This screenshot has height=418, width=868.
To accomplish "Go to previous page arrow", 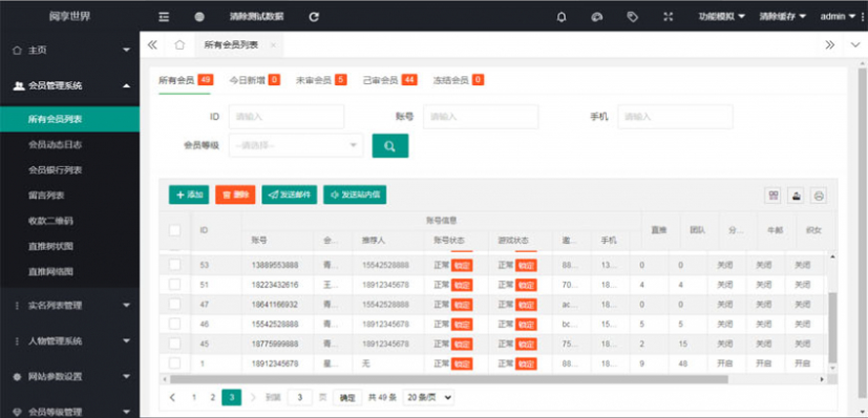I will point(173,397).
